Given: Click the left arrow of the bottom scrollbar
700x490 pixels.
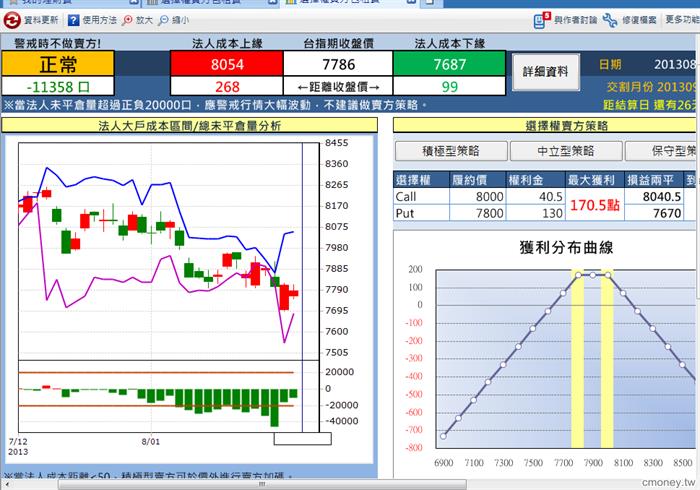Looking at the screenshot, I should 6,485.
